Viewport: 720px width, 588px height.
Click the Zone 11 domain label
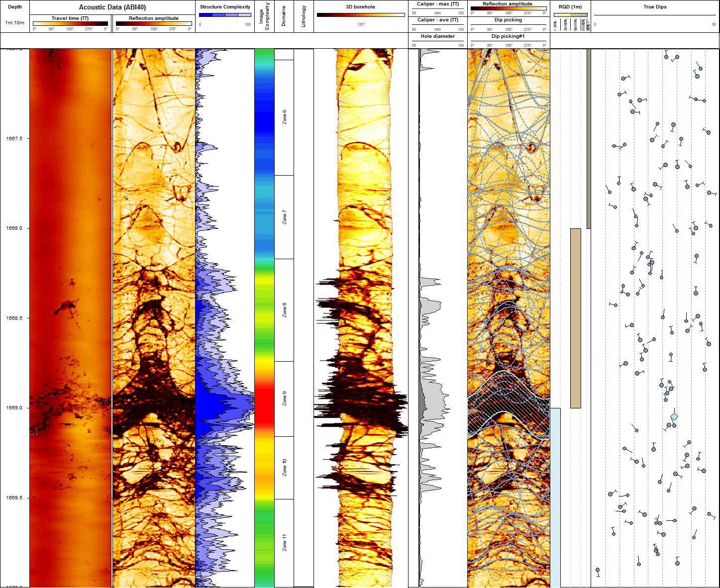(284, 542)
